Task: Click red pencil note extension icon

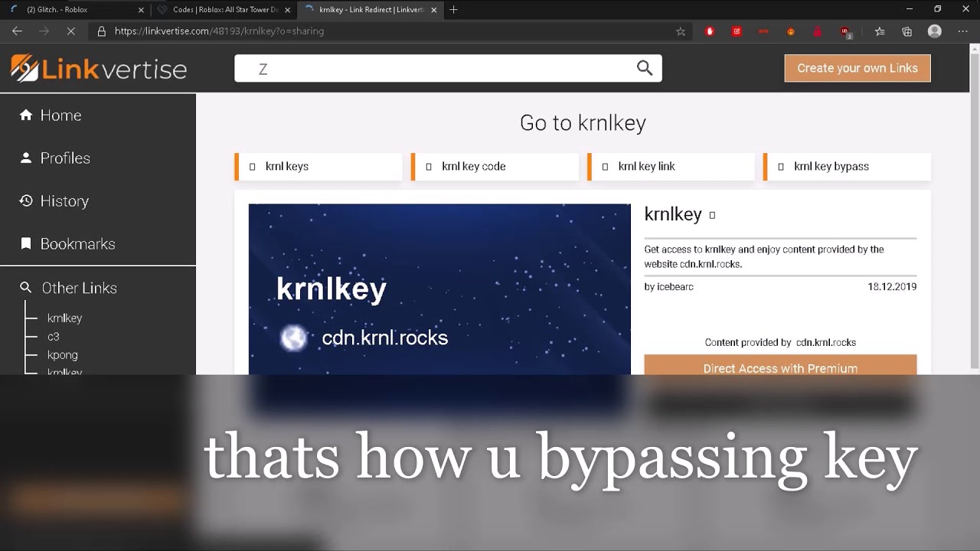Action: 737,31
